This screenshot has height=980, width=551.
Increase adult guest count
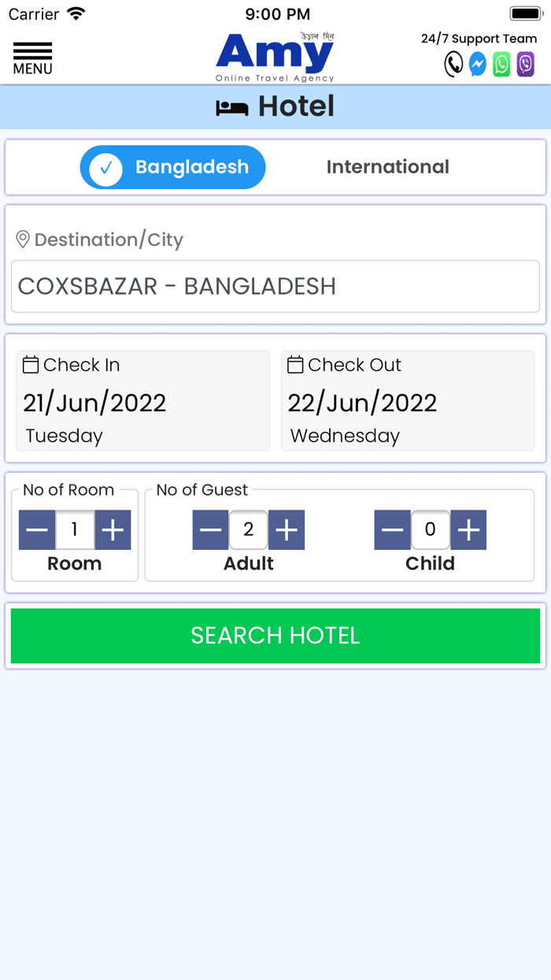287,530
